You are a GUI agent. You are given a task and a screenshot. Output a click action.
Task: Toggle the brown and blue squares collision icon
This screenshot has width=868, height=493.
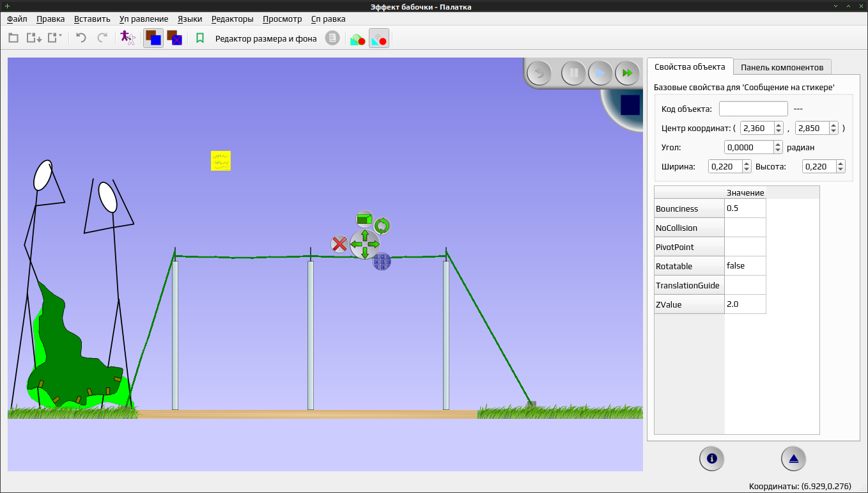coord(153,38)
